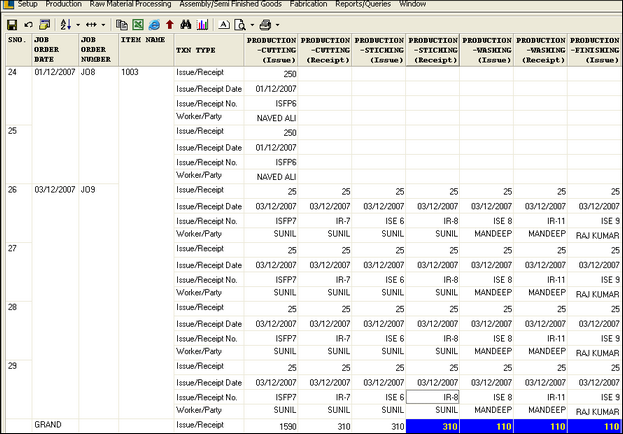
Task: Click PRODUCTION-CUTTING (Receipt) column header
Action: click(325, 50)
